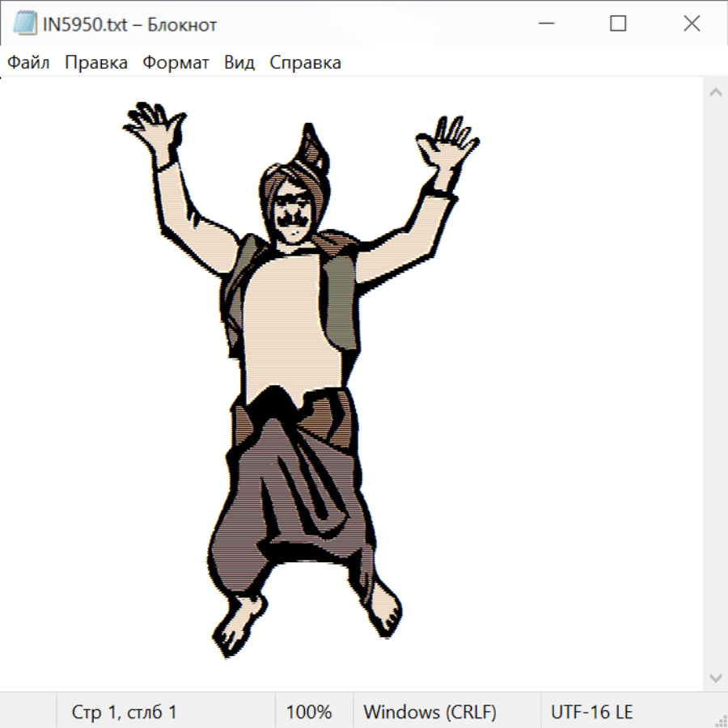Open the Справка menu
Viewport: 728px width, 728px height.
click(x=305, y=63)
